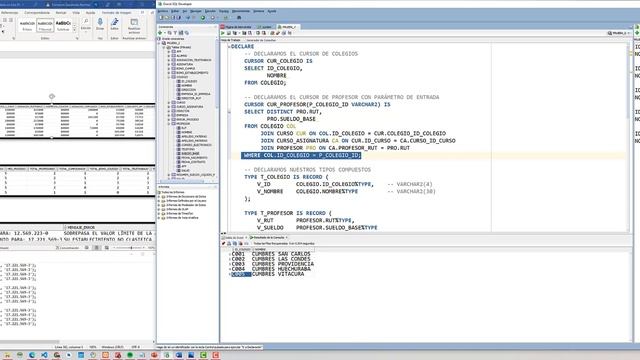This screenshot has width=640, height=360.
Task: Expand Informes Definidos por el Usuario
Action: pos(159,201)
